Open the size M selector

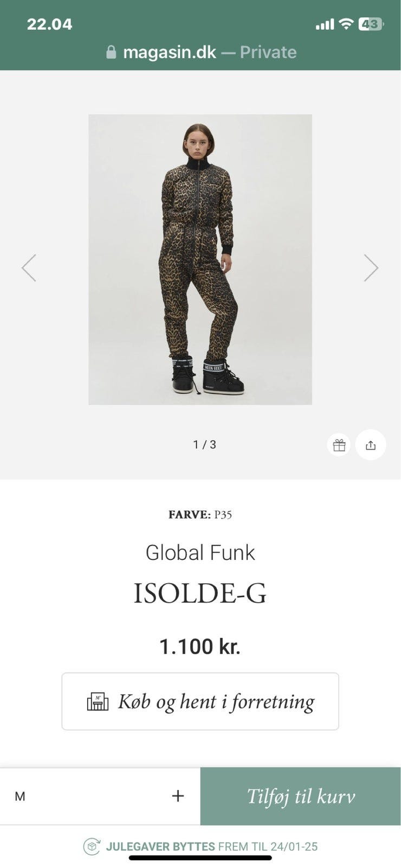point(100,796)
